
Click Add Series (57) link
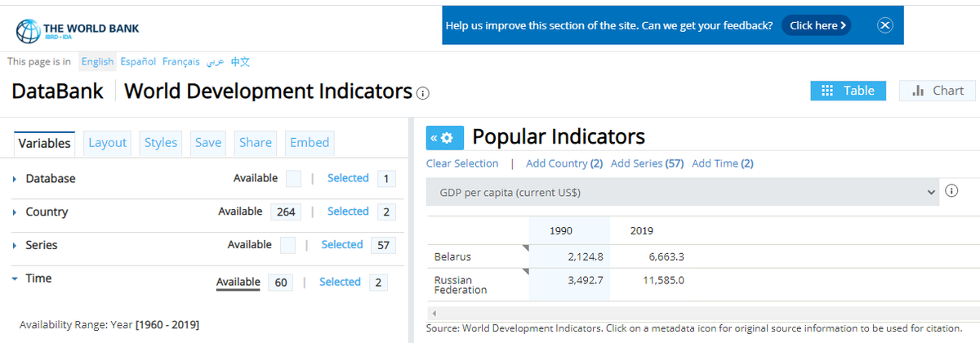(648, 163)
